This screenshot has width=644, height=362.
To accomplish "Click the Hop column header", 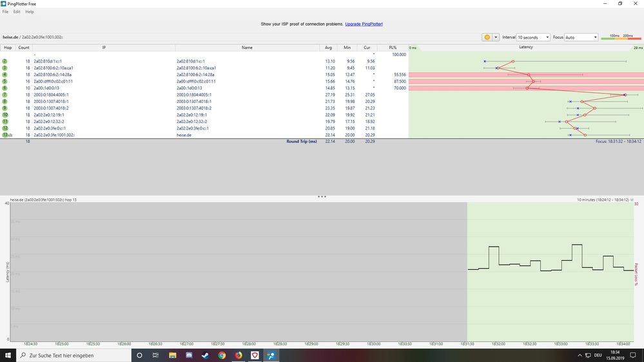I will pyautogui.click(x=8, y=48).
